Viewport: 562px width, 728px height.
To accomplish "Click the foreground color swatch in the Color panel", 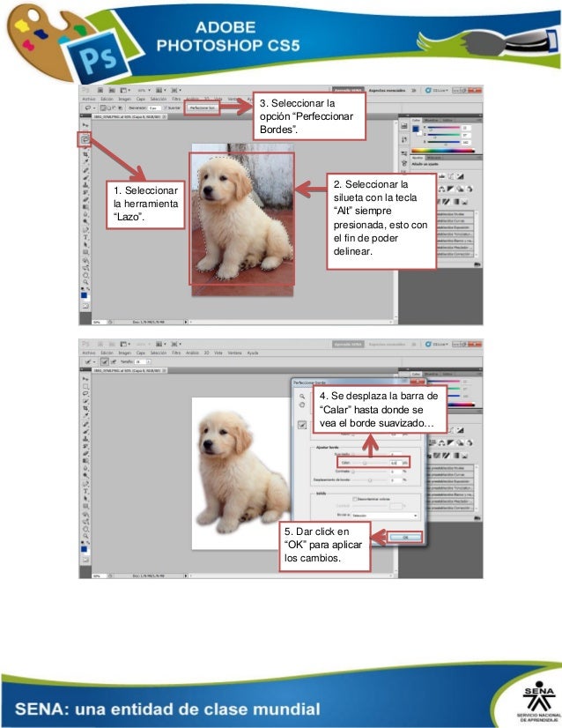I will (x=416, y=129).
